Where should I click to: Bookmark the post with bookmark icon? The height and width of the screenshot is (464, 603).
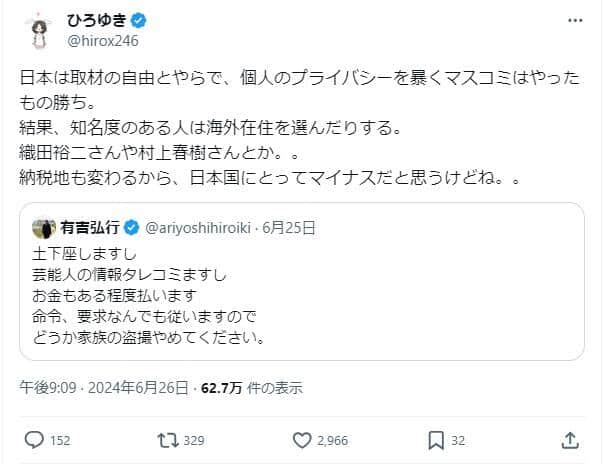coord(437,440)
